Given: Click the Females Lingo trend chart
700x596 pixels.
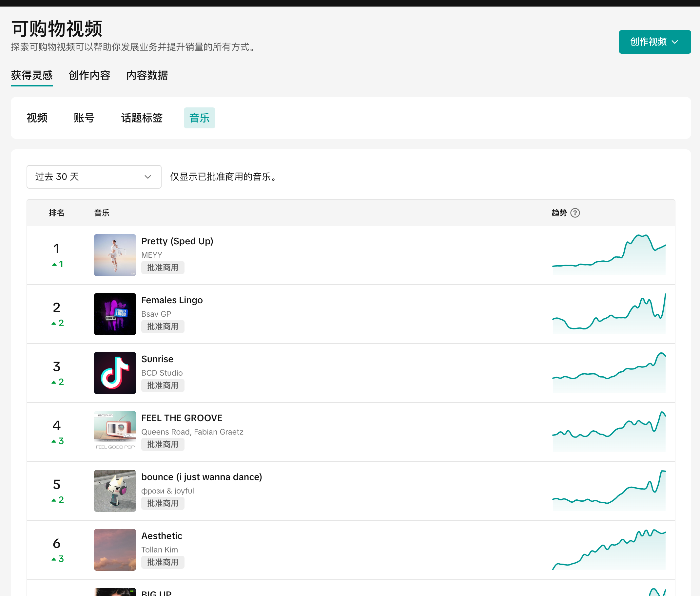Looking at the screenshot, I should (x=609, y=314).
